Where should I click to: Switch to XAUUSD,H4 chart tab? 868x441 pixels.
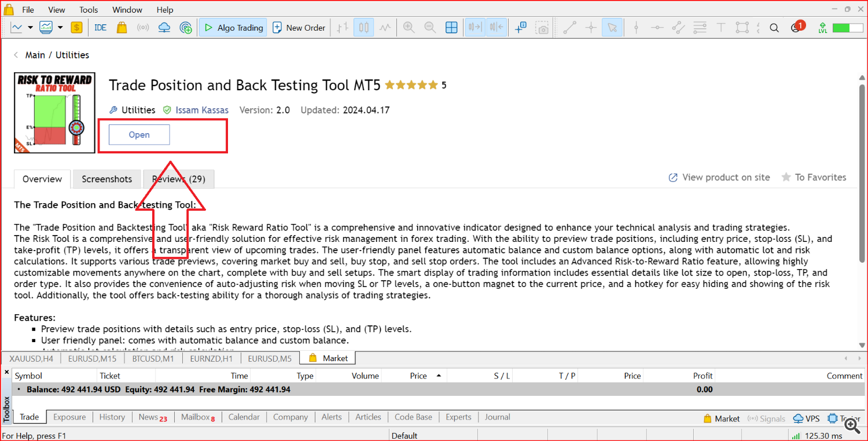[x=31, y=358]
